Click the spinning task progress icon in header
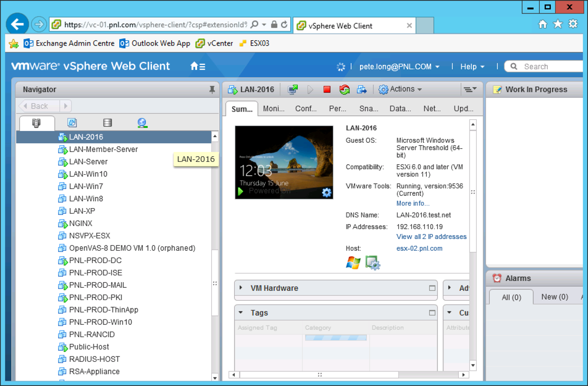Screen dimensions: 588x386 pyautogui.click(x=340, y=67)
